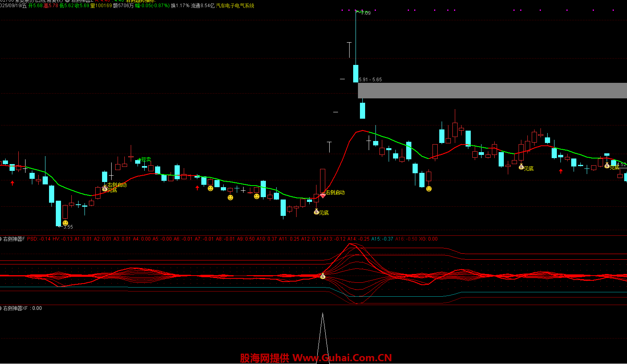This screenshot has width=627, height=364.
Task: Click the cyan A15: -0.37 indicator value
Action: point(382,239)
